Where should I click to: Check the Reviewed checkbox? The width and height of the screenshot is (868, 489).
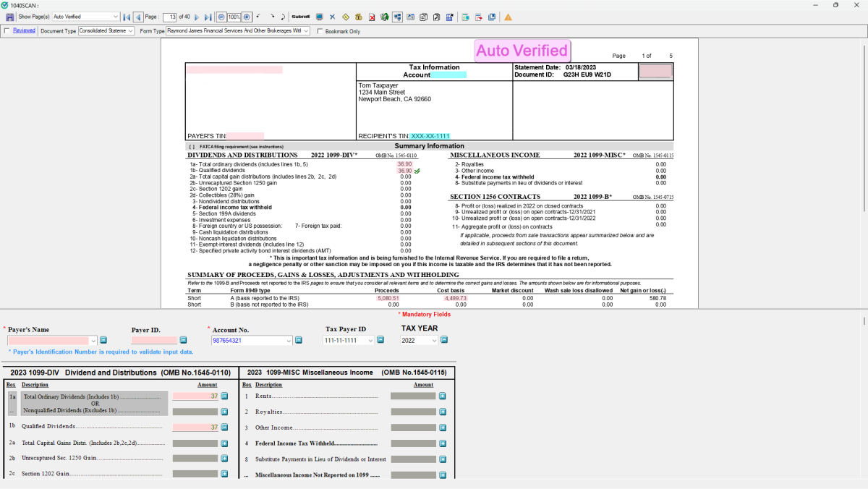pos(7,31)
